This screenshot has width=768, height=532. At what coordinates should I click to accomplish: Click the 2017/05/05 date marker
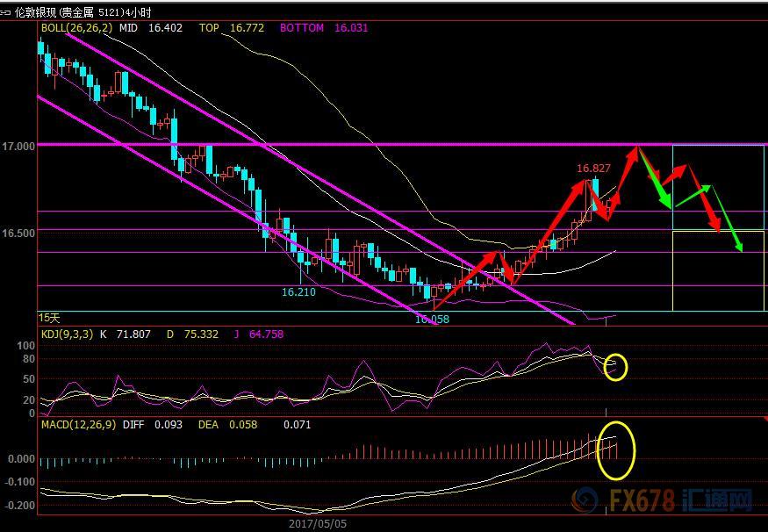point(317,522)
